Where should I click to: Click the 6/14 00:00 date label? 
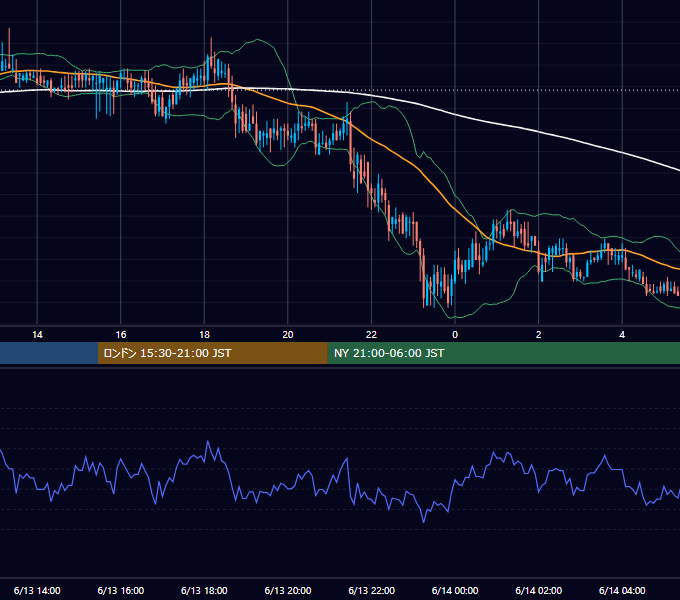(x=455, y=590)
